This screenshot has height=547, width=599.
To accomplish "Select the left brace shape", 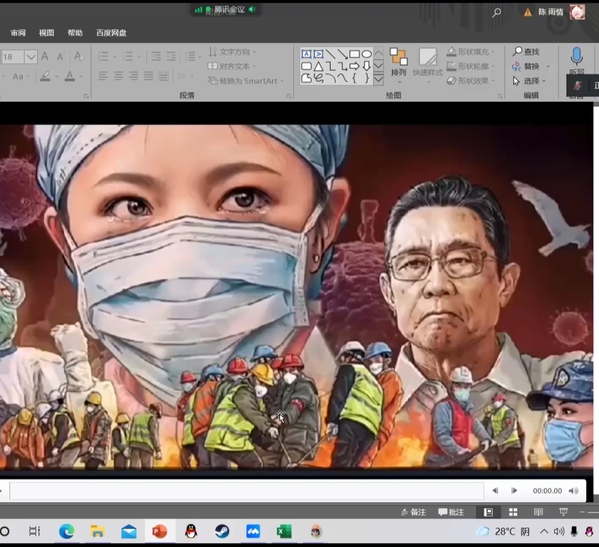I will 355,78.
